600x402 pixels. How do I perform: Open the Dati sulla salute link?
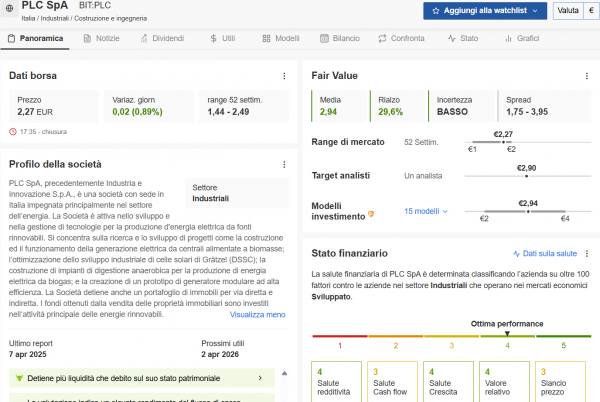pyautogui.click(x=551, y=254)
